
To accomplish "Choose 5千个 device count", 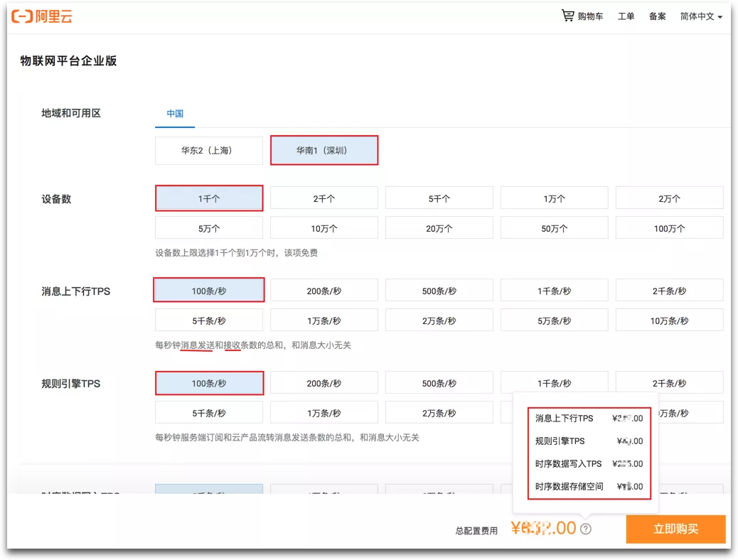I will tap(439, 198).
